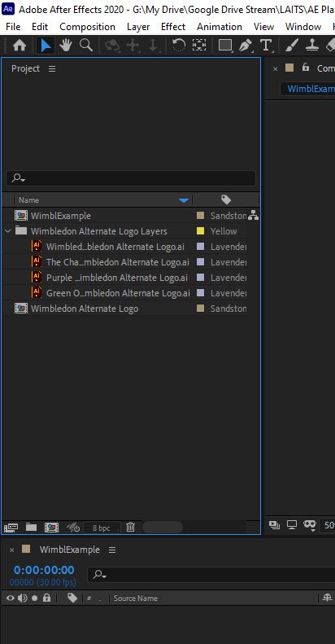The width and height of the screenshot is (335, 644).
Task: Delete selected item with trash icon
Action: click(x=130, y=528)
